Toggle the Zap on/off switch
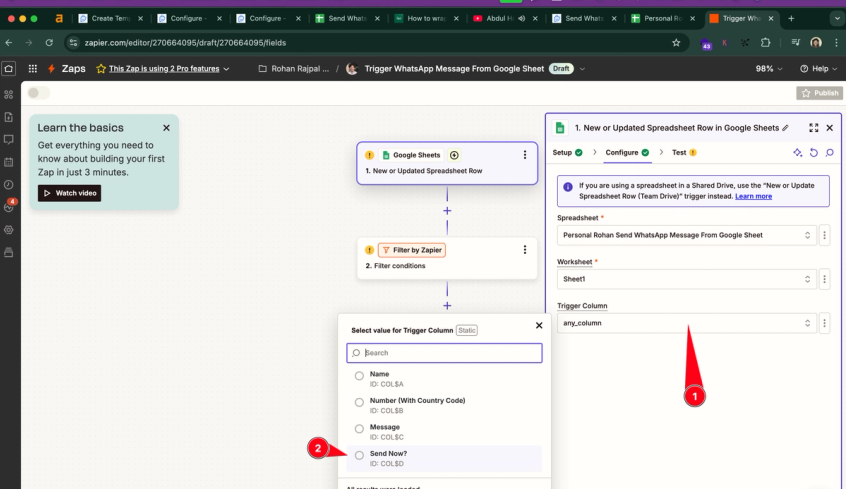846x489 pixels. [38, 93]
